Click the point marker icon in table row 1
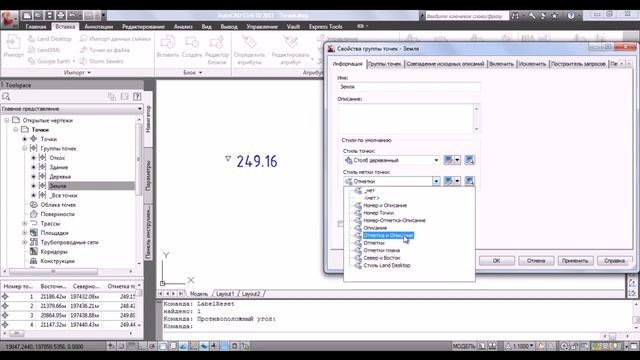640x360 pixels. [x=5, y=297]
